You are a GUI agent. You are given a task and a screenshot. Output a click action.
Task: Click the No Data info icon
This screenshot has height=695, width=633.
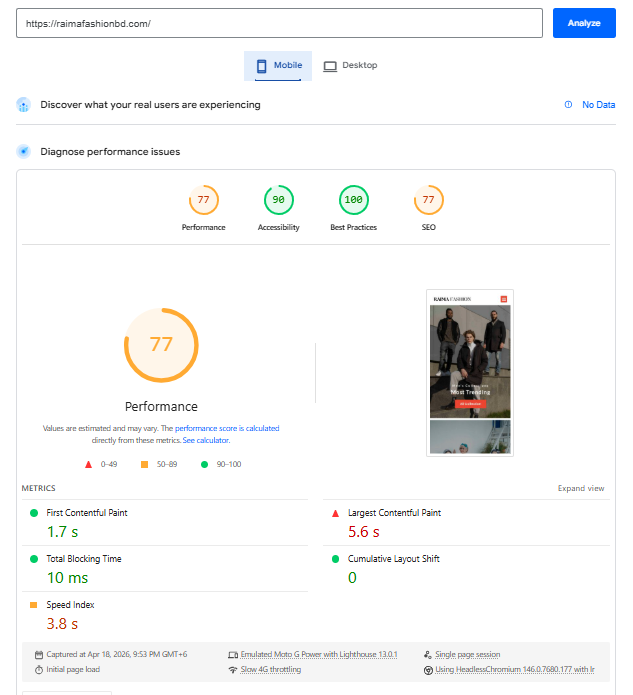(x=568, y=105)
